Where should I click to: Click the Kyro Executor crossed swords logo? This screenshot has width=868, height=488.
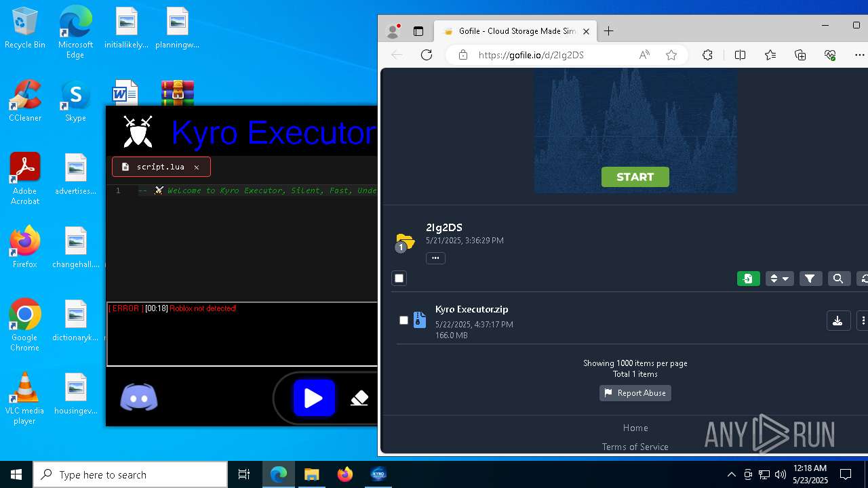click(x=138, y=131)
